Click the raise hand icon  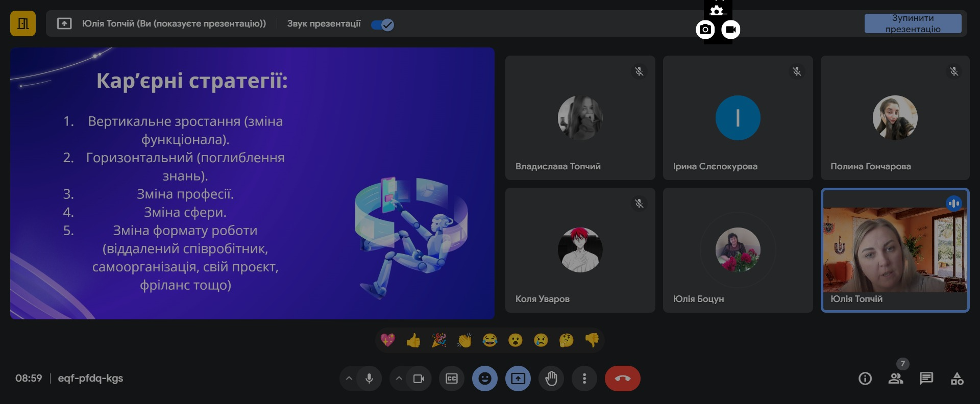[x=551, y=378]
